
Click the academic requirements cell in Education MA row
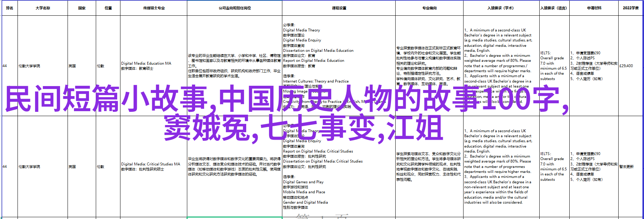[501, 66]
